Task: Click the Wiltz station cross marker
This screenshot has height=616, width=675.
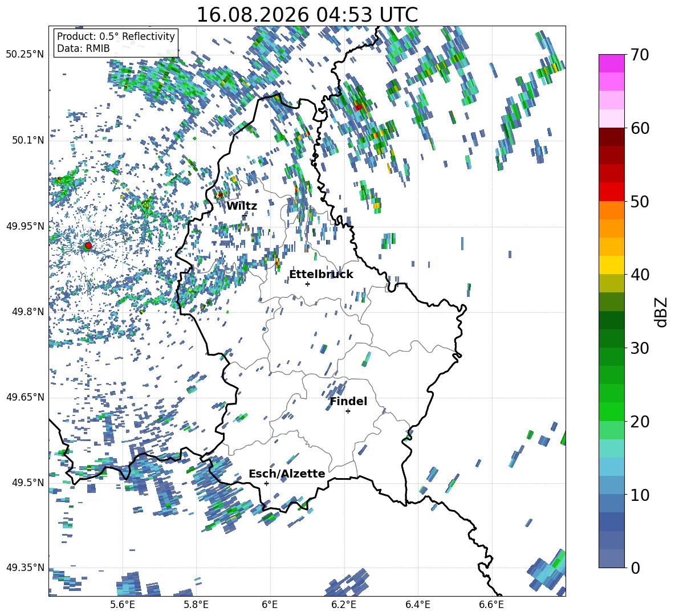Action: [x=245, y=215]
